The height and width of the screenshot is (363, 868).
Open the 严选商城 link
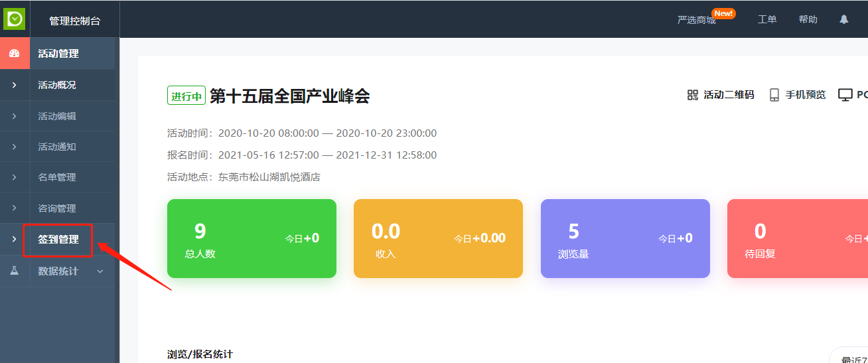click(x=696, y=20)
